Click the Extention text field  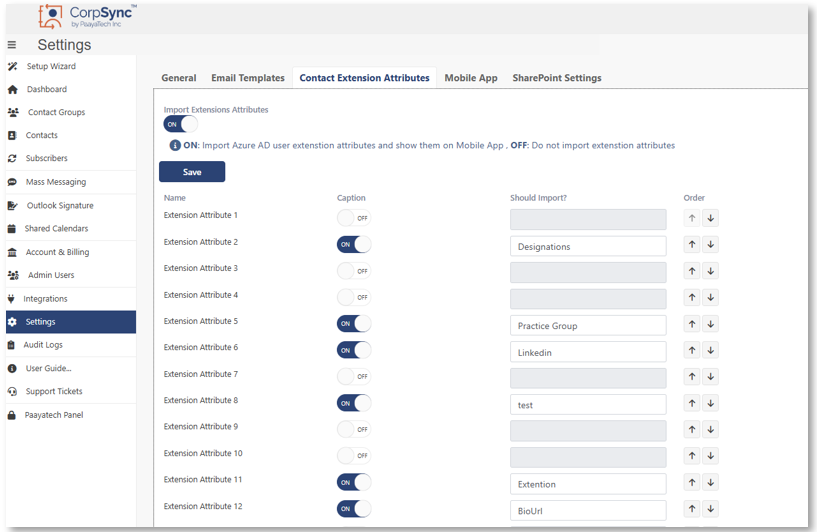pyautogui.click(x=588, y=484)
